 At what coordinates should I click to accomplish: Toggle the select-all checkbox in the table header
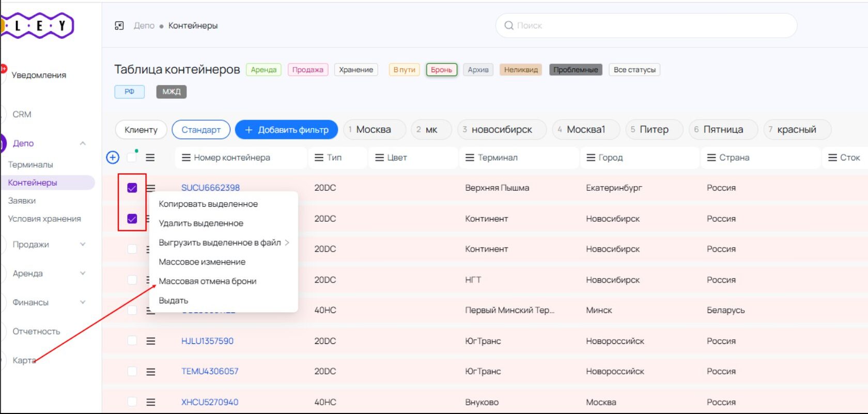coord(132,158)
